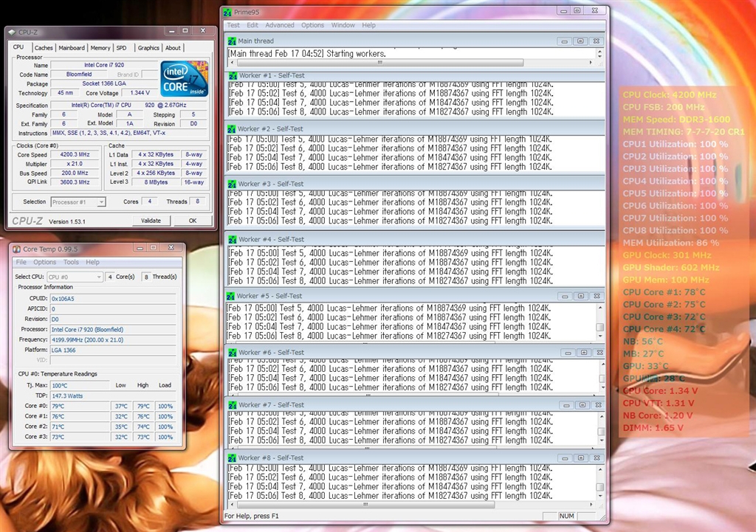Screen dimensions: 756x532
Task: Open the Options menu in Prime95
Action: 312,26
